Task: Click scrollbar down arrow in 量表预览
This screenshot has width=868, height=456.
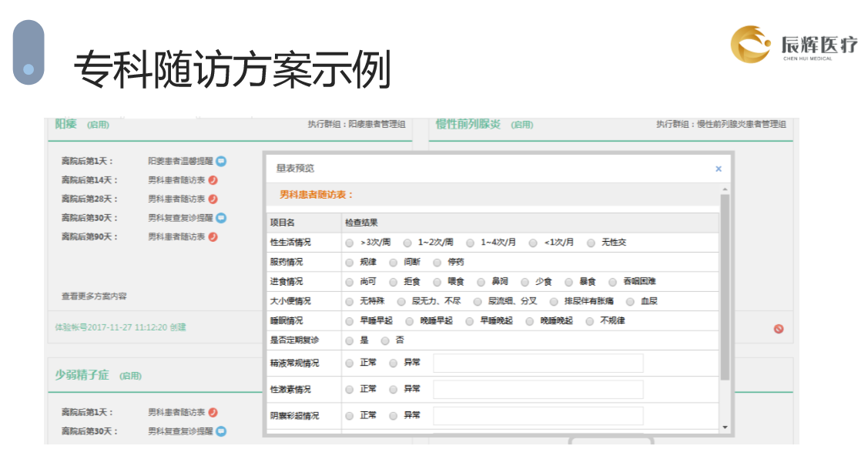Action: coord(725,427)
